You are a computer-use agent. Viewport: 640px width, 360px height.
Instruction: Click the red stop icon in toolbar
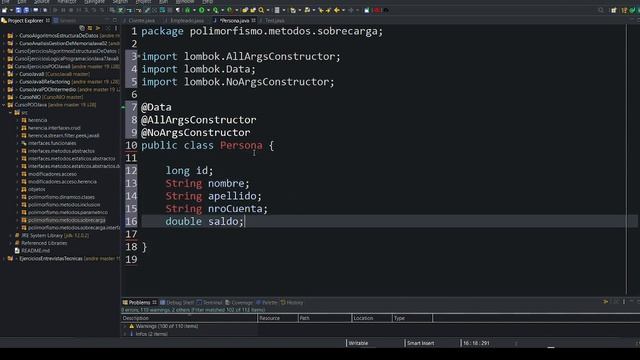377,10
